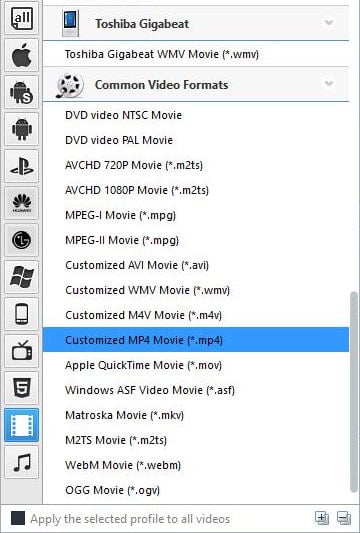Image resolution: width=360 pixels, height=533 pixels.
Task: Open the Apple devices category
Action: point(21,55)
